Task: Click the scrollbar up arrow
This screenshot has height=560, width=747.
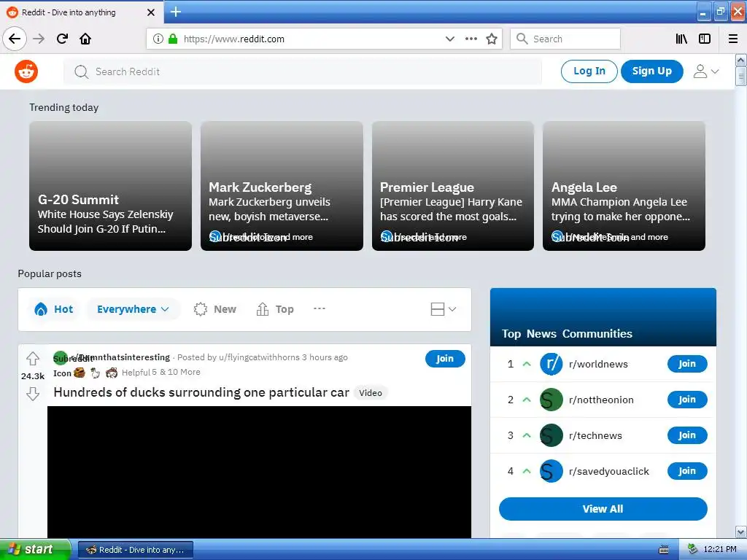Action: click(741, 60)
